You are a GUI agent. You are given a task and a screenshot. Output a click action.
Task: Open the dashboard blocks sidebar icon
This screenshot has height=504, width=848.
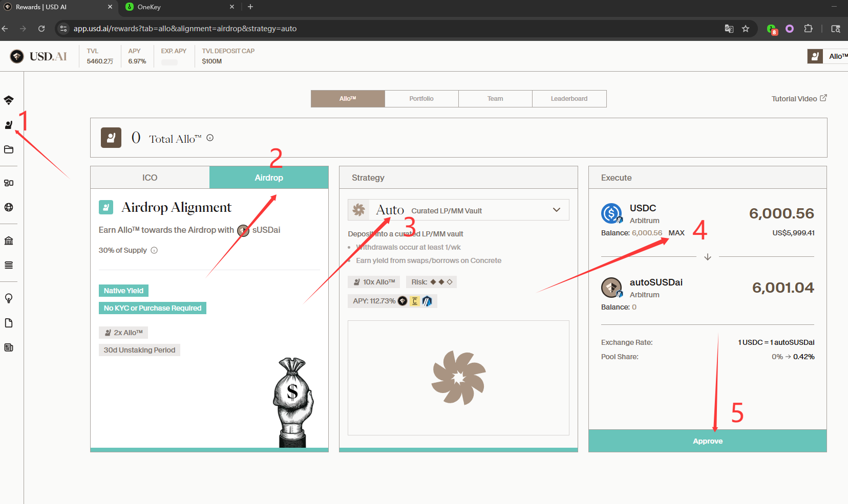point(9,183)
